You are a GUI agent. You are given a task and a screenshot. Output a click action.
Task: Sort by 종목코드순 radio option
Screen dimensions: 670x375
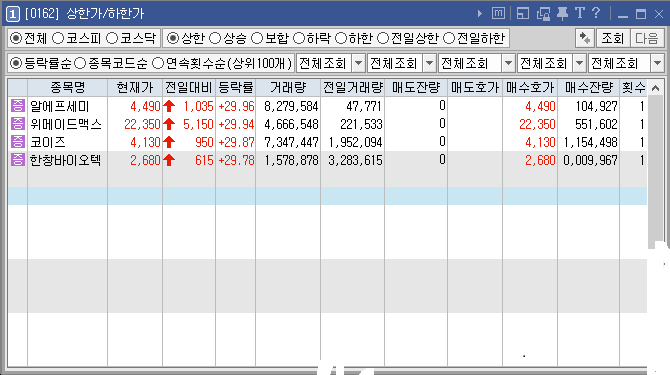click(80, 64)
